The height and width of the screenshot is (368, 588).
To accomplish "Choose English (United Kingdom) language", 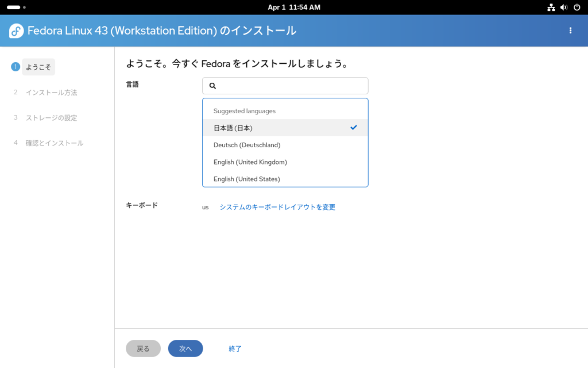I will pyautogui.click(x=250, y=162).
